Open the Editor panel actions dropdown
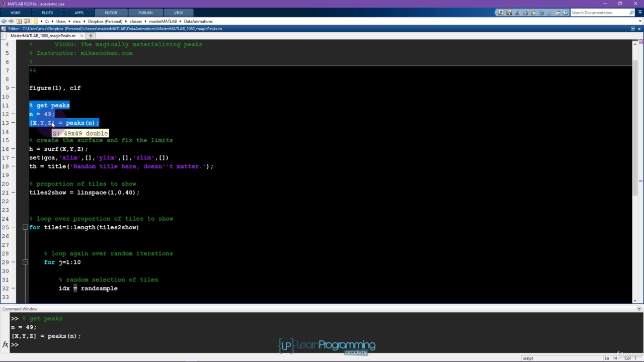Image resolution: width=644 pixels, height=362 pixels. click(633, 29)
